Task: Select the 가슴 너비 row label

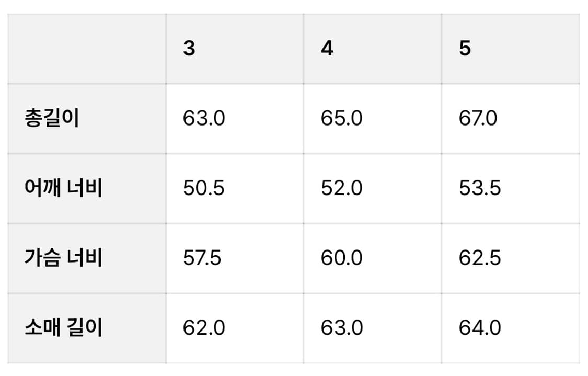Action: pos(63,258)
